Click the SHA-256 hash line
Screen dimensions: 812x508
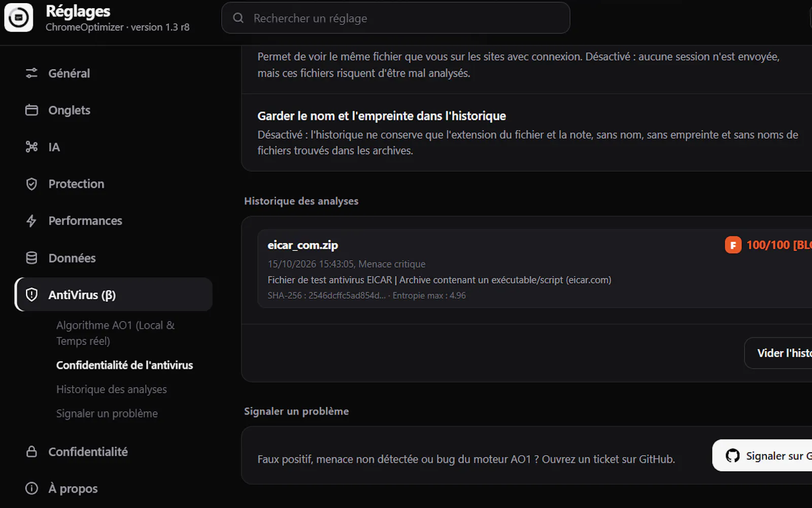click(x=366, y=295)
